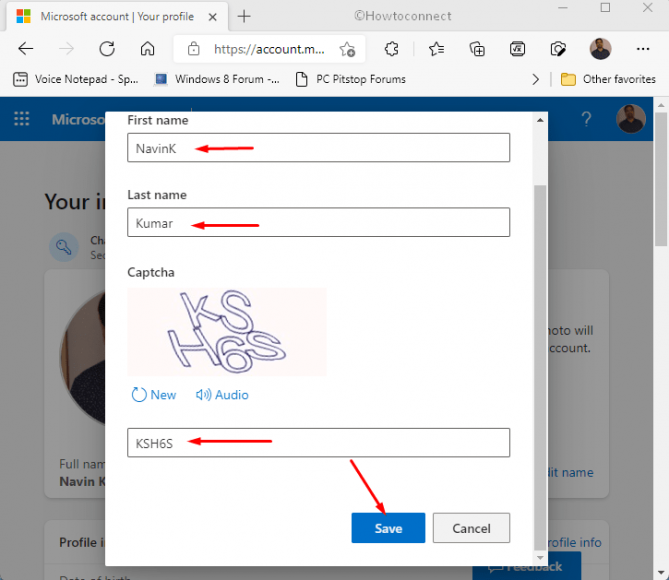
Task: Open the browser home page icon
Action: tap(147, 49)
